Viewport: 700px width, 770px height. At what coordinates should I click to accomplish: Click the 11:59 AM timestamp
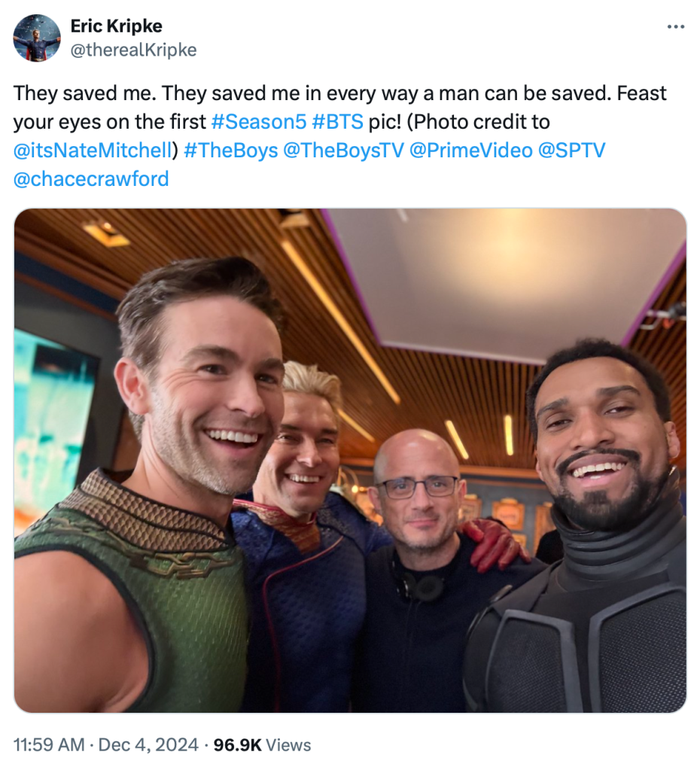49,745
